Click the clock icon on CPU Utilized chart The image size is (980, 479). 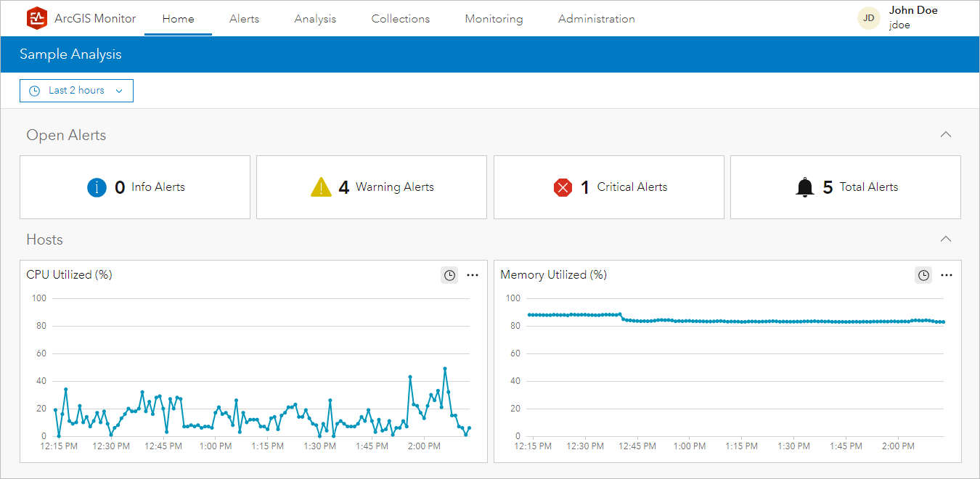click(449, 275)
